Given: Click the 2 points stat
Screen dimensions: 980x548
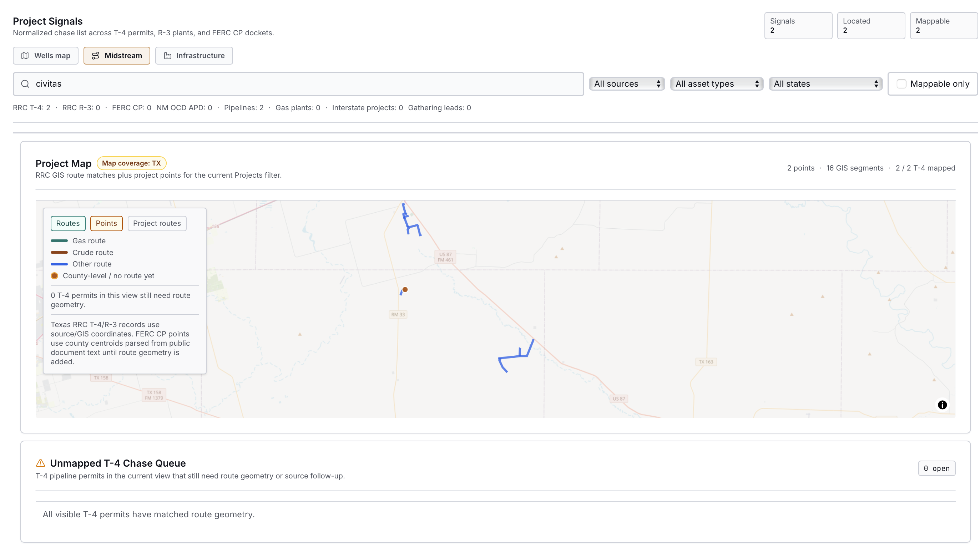Looking at the screenshot, I should (801, 168).
